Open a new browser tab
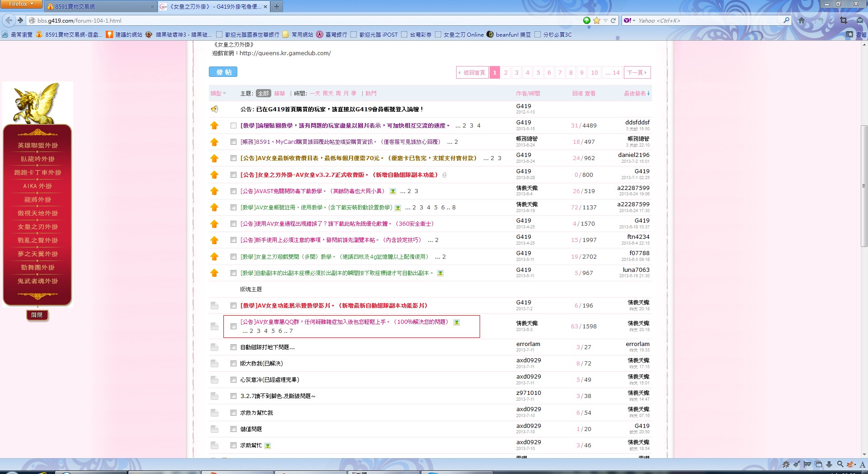Viewport: 868px width, 474px height. [x=277, y=6]
